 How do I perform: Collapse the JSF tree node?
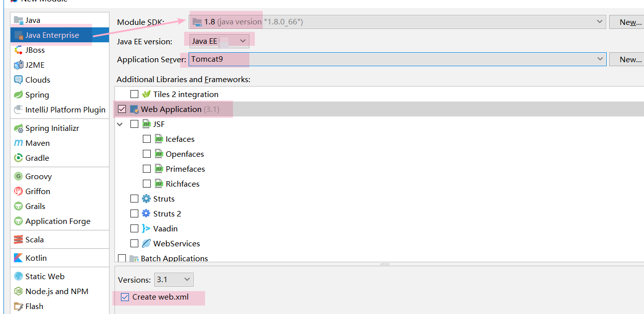pyautogui.click(x=120, y=124)
